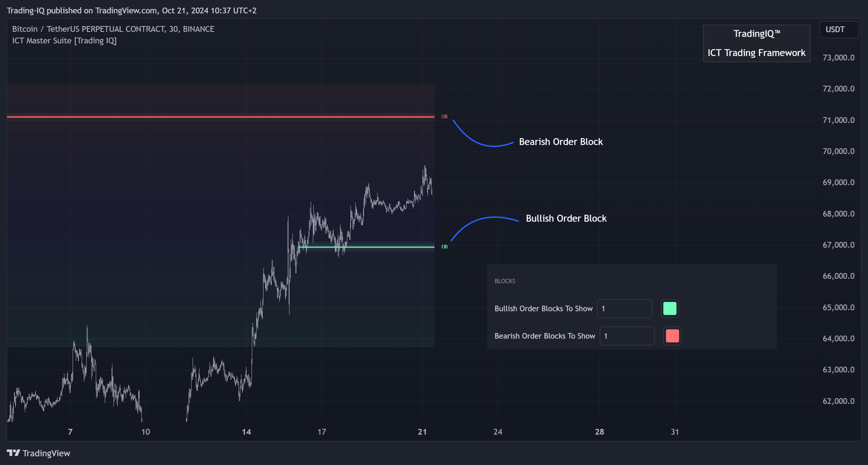Screen dimensions: 868x465
Task: Click the 'Bearish Order Blocks To Show' label
Action: tap(545, 336)
